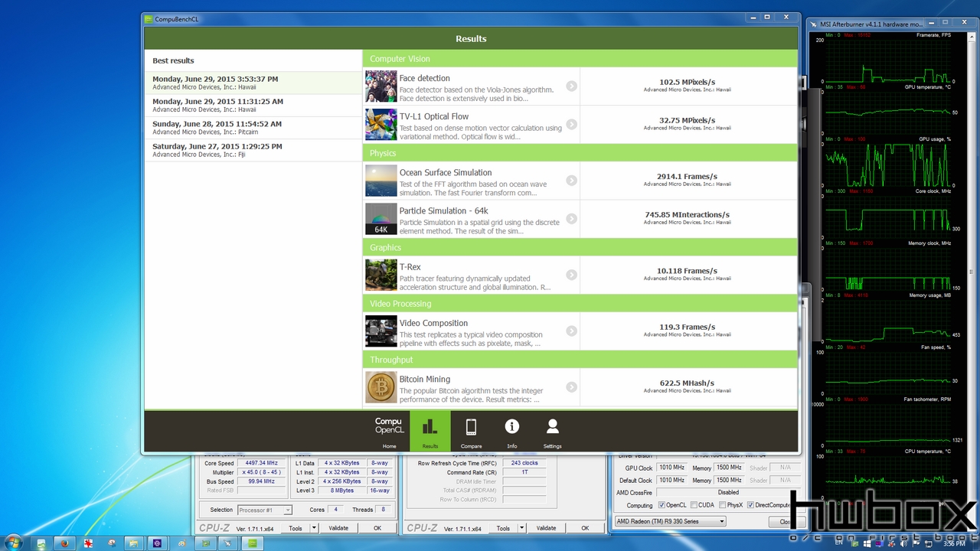Open the Windows Start menu
The image size is (980, 551).
tap(15, 543)
